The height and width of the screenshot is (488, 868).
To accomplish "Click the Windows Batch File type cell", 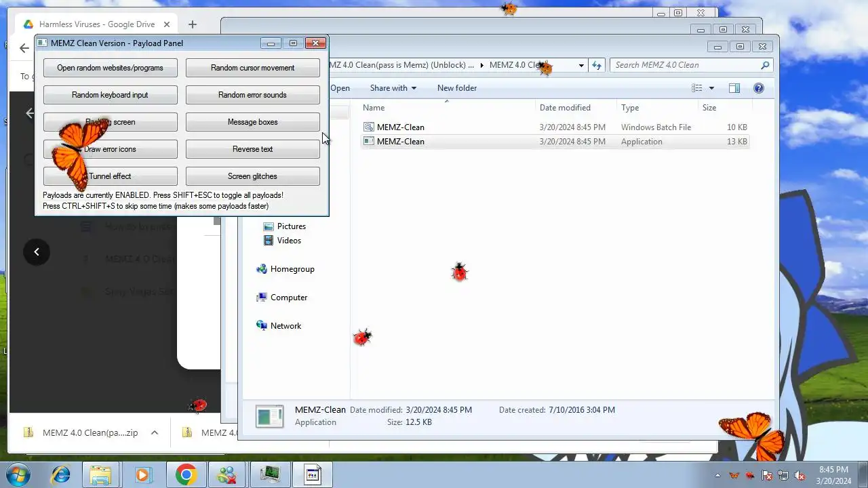I will point(656,127).
